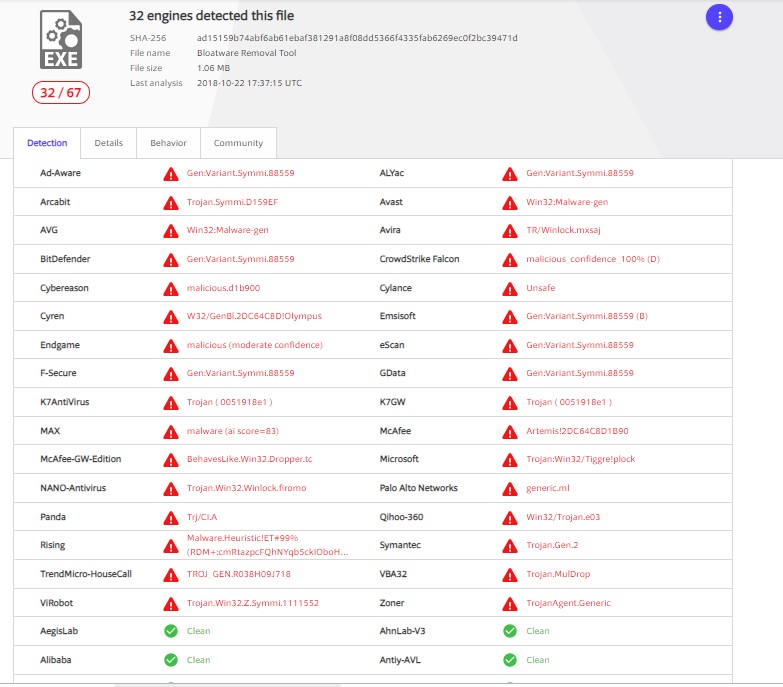This screenshot has width=783, height=687.
Task: Click the warning icon for CrowdStrike Falcon
Action: pyautogui.click(x=510, y=260)
